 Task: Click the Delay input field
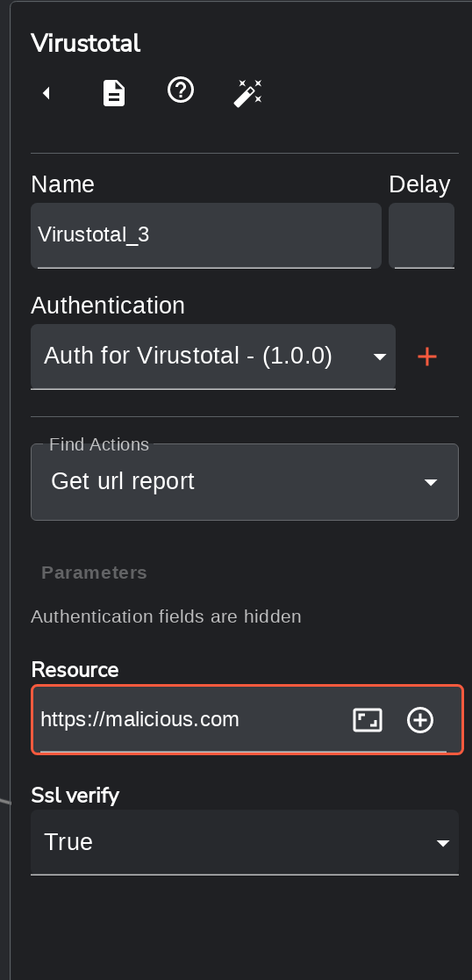(x=421, y=235)
